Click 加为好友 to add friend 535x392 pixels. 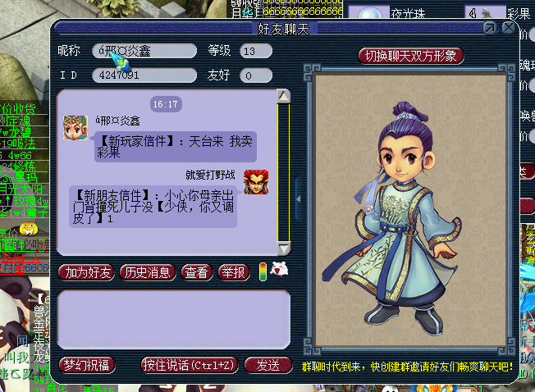89,272
